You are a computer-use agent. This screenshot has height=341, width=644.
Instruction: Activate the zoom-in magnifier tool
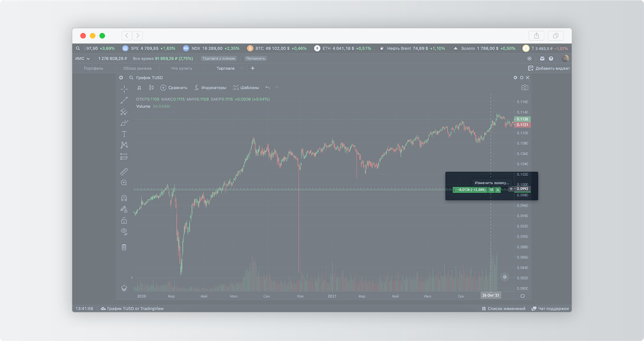124,182
